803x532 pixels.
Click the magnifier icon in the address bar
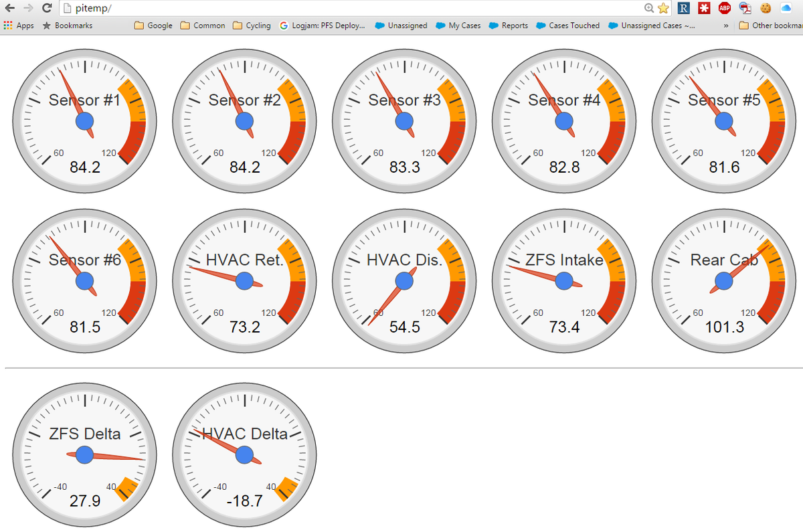[649, 9]
